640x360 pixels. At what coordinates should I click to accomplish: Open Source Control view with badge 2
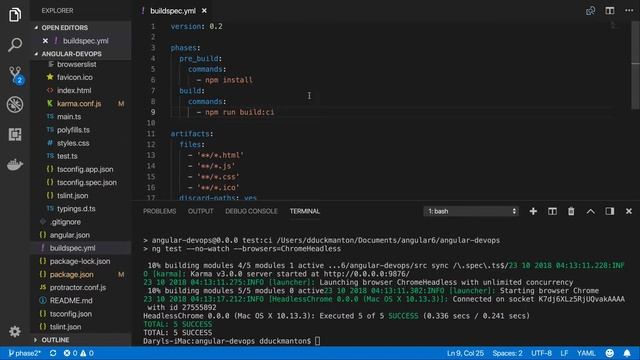click(16, 75)
